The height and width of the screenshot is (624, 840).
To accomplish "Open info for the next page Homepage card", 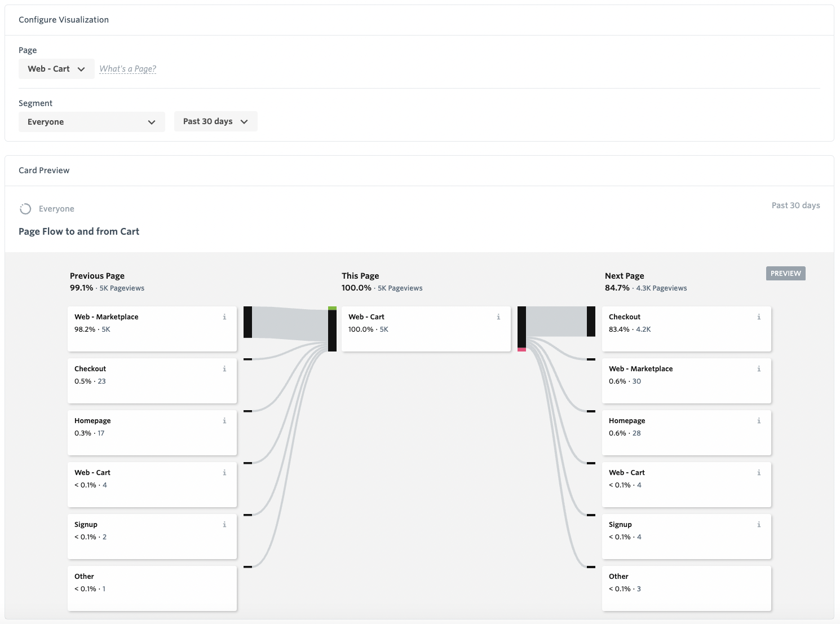I will (759, 420).
